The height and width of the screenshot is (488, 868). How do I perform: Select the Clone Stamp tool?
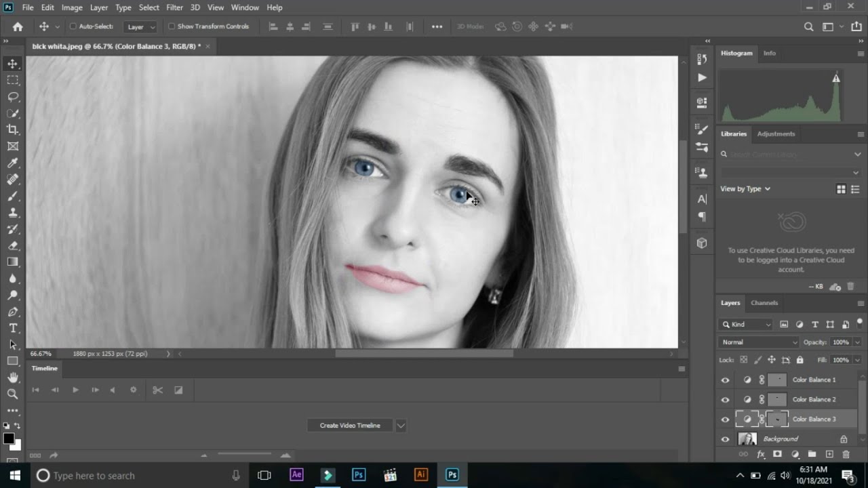click(12, 212)
